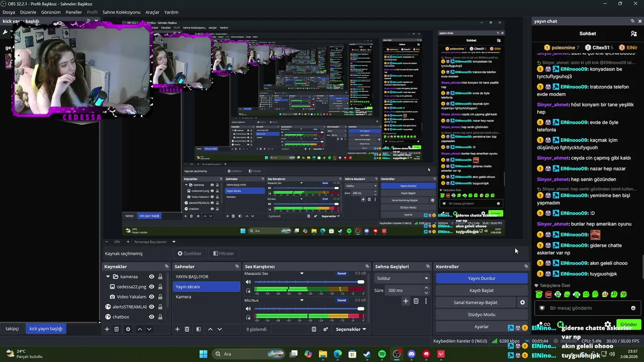Hide the alertsSTREAMLABS source
Screen dimensions: 644x362
[151, 307]
